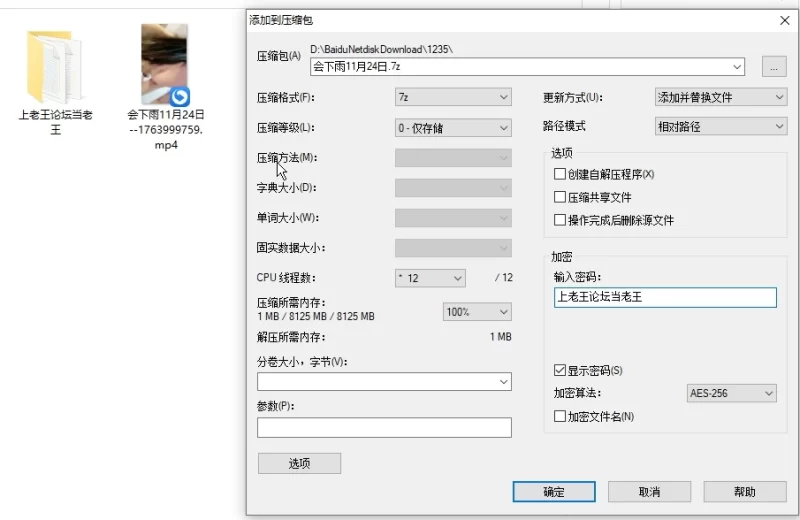Open the CPU 线程数 dropdown showing 12

[x=430, y=278]
